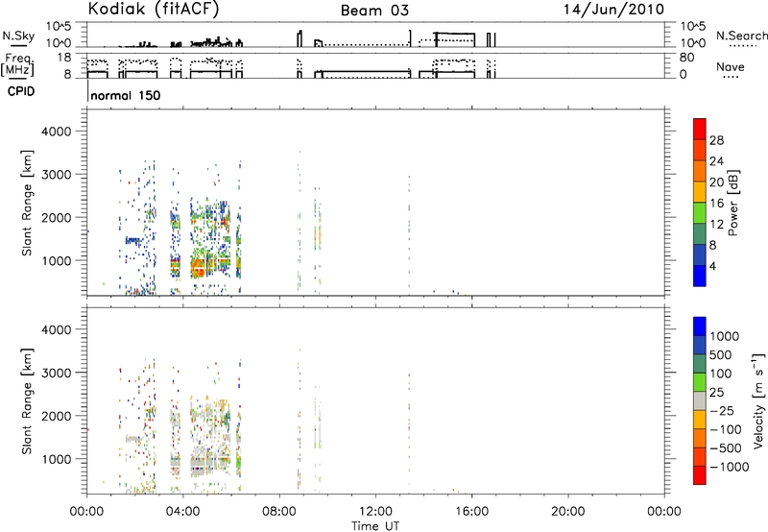Click the 'Nave' legend label
This screenshot has width=768, height=532.
pos(730,67)
